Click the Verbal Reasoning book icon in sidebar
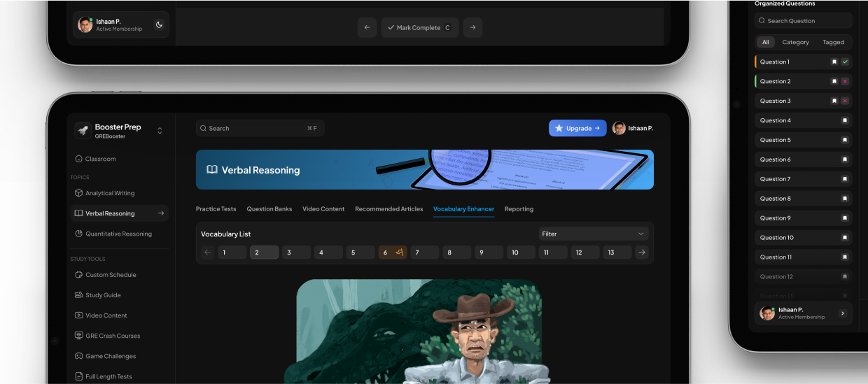This screenshot has width=868, height=384. tap(78, 213)
